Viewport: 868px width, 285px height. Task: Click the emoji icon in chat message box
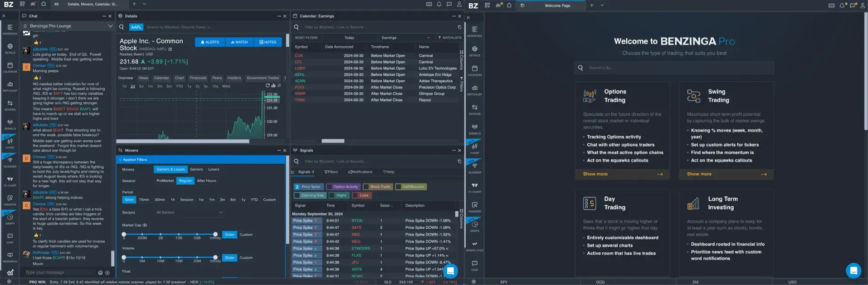[x=100, y=273]
